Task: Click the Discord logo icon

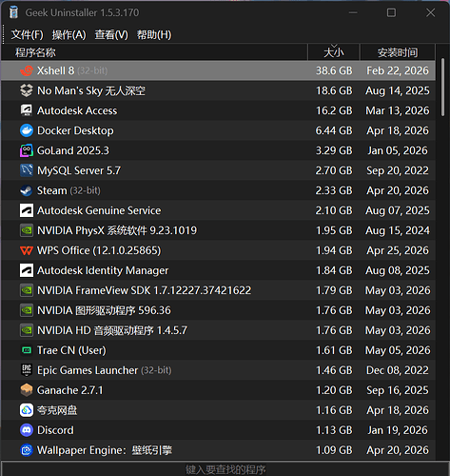Action: (27, 430)
